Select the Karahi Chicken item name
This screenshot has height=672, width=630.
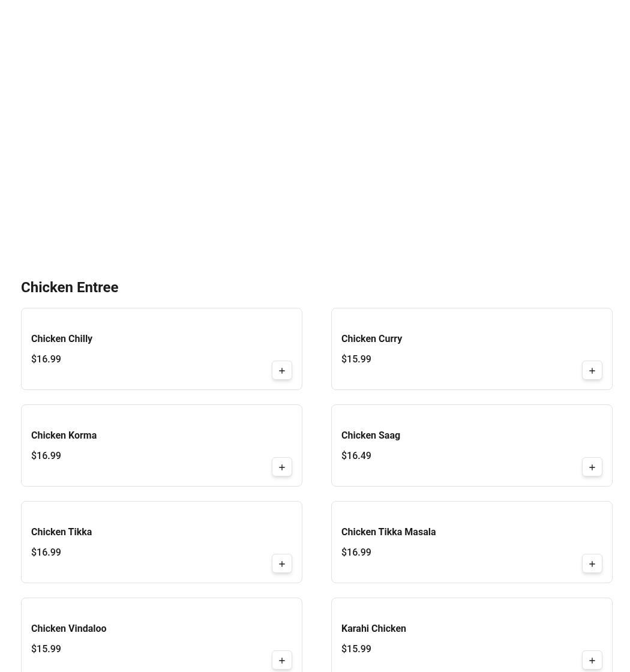[x=373, y=629]
